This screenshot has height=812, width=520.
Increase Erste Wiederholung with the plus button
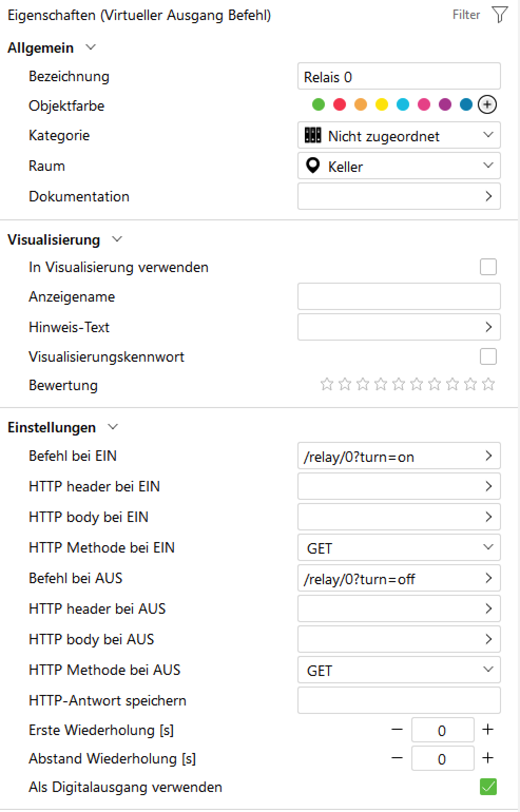(x=487, y=730)
